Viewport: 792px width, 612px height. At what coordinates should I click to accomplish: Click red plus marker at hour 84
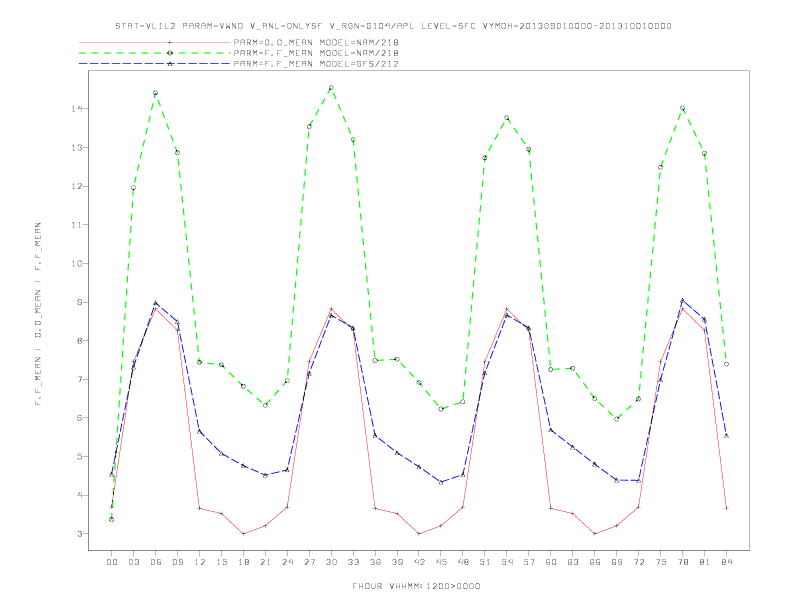point(726,508)
